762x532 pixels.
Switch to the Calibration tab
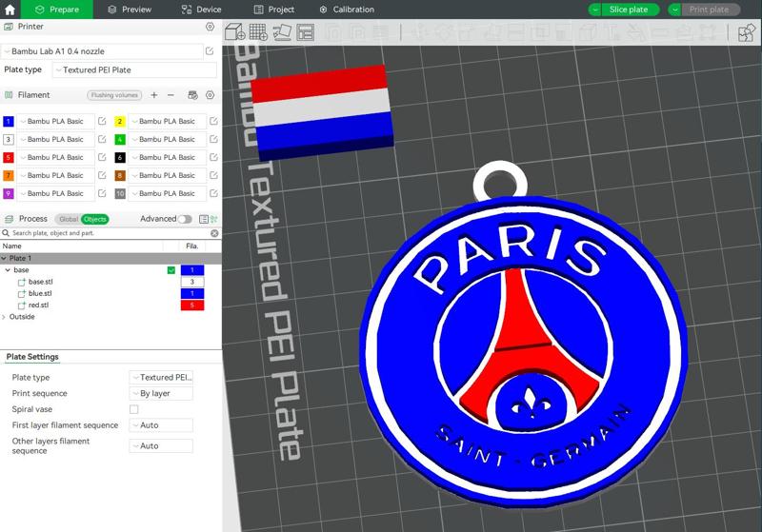(x=347, y=10)
